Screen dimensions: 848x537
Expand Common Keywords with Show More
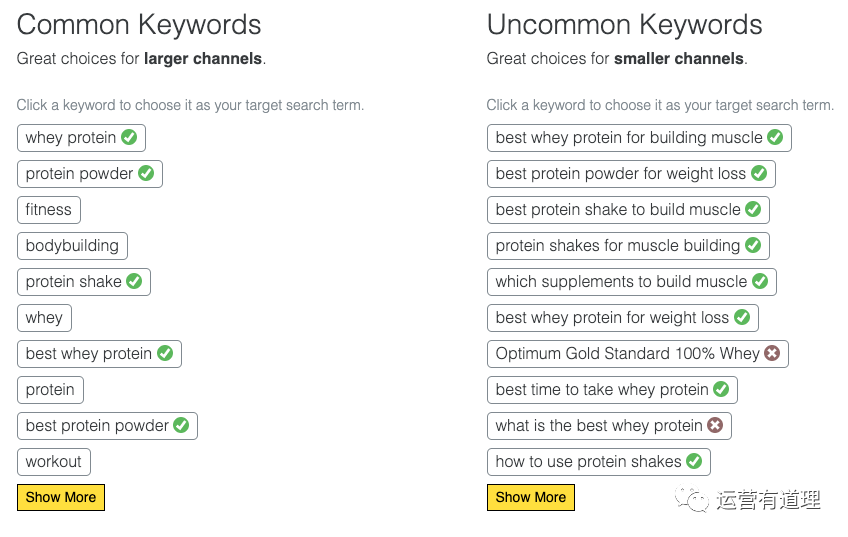point(61,497)
